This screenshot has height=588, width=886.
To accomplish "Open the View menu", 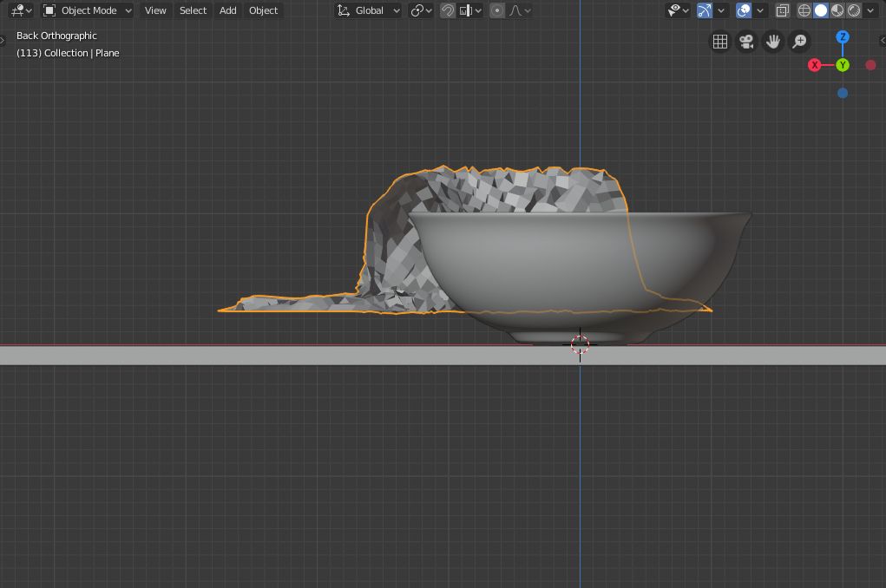I will (x=155, y=10).
